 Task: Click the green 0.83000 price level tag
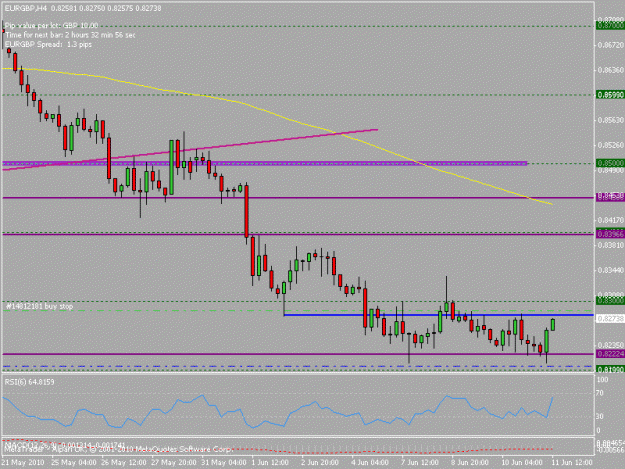[x=610, y=301]
